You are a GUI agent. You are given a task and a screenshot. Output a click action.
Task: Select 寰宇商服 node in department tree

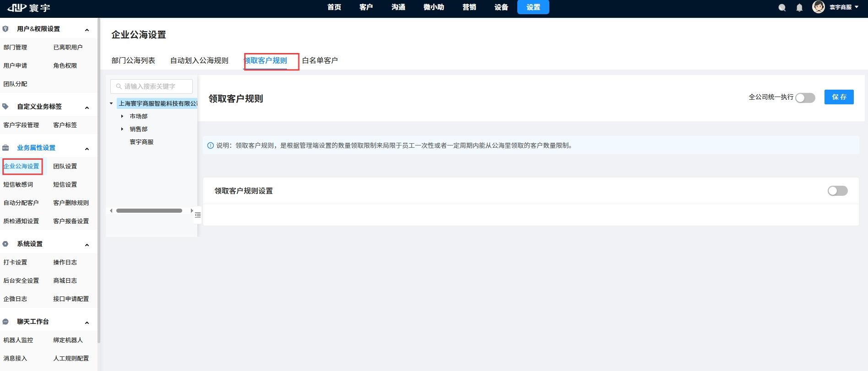141,142
